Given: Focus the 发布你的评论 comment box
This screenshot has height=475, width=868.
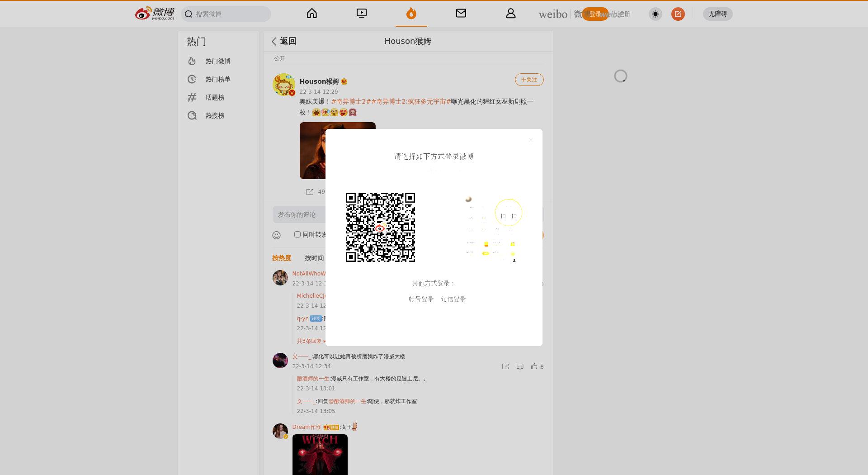Looking at the screenshot, I should coord(299,214).
